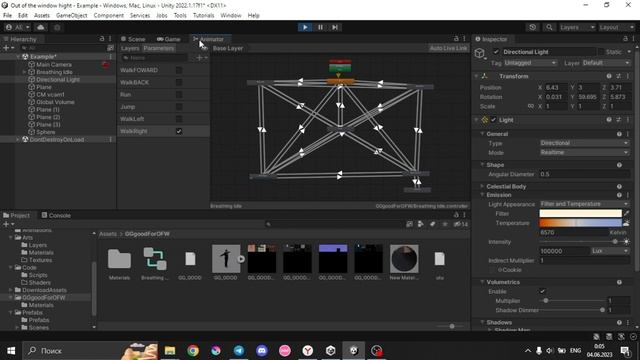Open Light component three-dot options menu

pos(628,120)
